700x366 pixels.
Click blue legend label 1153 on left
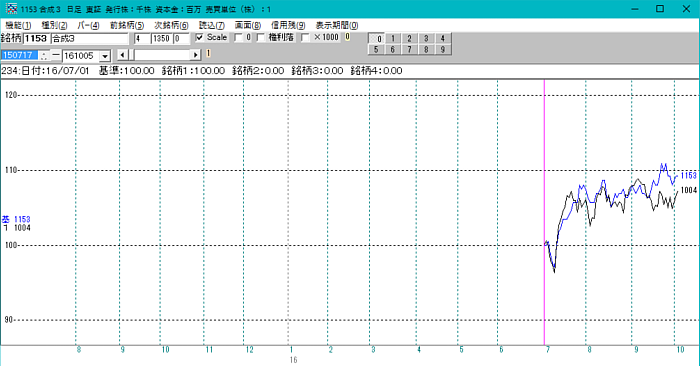point(22,219)
